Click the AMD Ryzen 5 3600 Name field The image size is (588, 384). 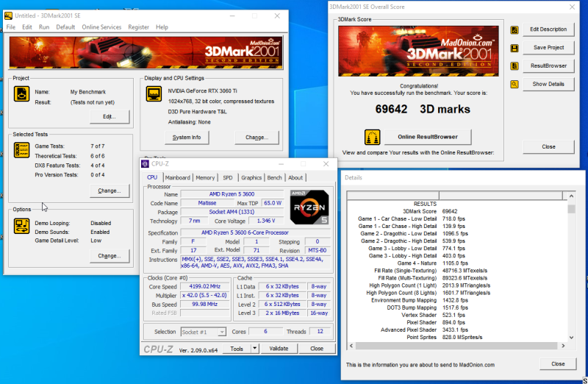click(x=232, y=194)
